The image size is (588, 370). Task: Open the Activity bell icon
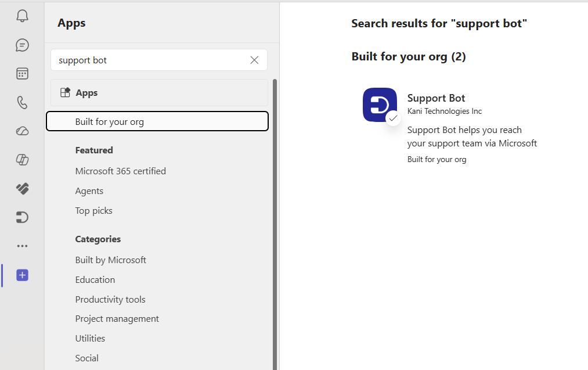pos(22,16)
